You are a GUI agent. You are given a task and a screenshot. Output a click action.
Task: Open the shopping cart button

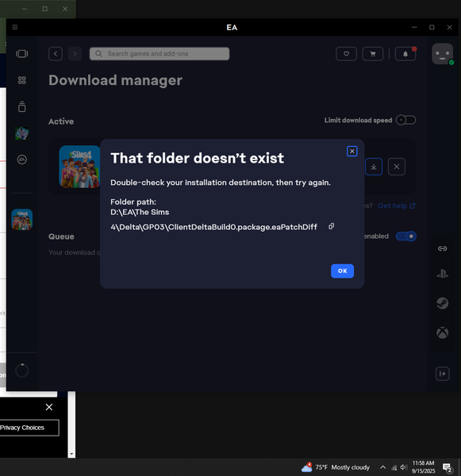tap(373, 54)
